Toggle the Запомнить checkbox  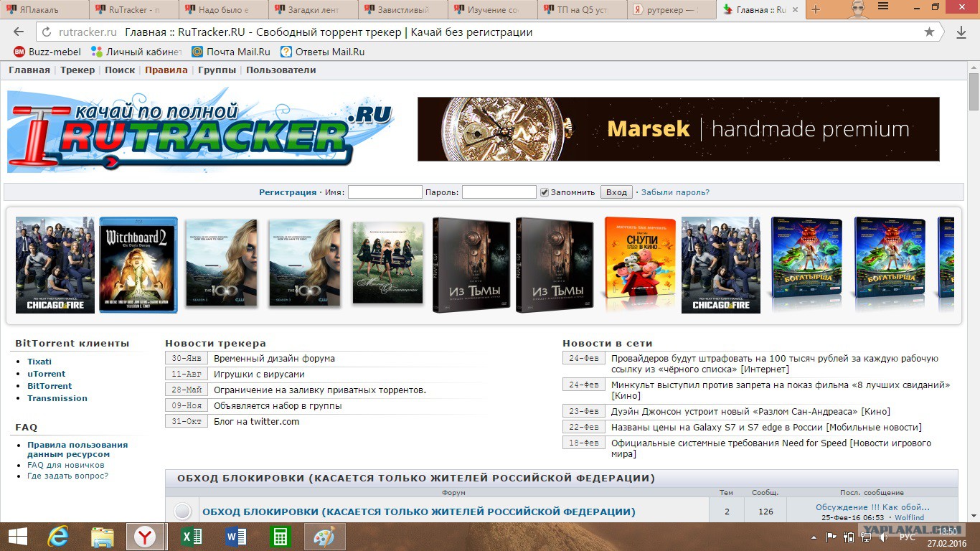[545, 192]
